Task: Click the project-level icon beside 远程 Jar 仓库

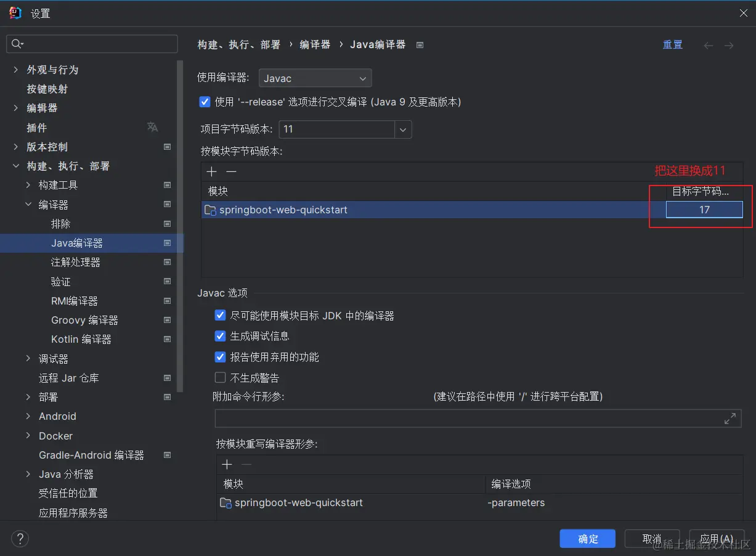Action: click(167, 378)
